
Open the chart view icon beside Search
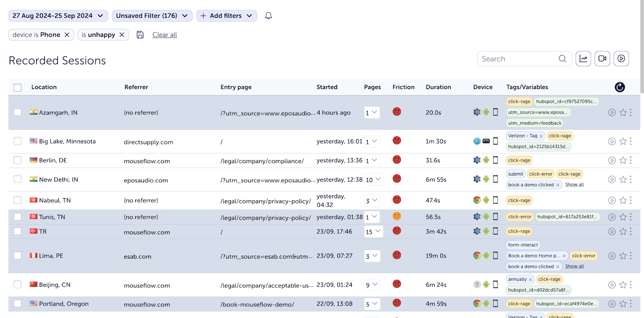click(x=583, y=59)
